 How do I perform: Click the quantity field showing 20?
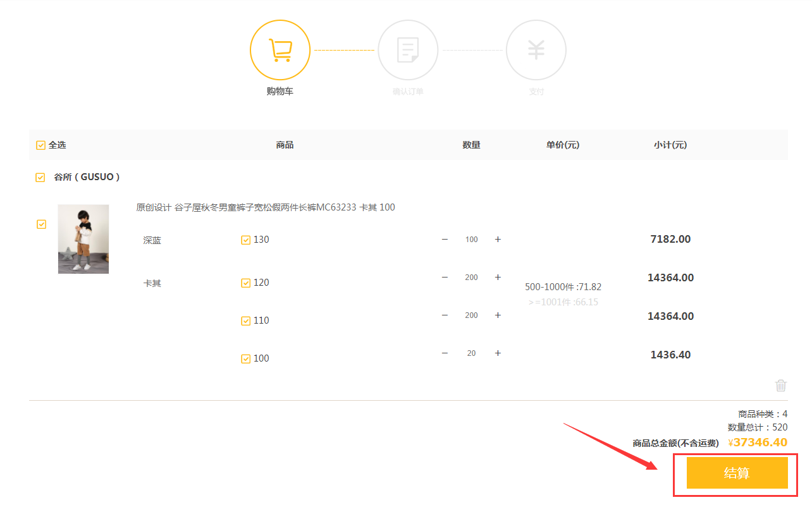pyautogui.click(x=471, y=353)
